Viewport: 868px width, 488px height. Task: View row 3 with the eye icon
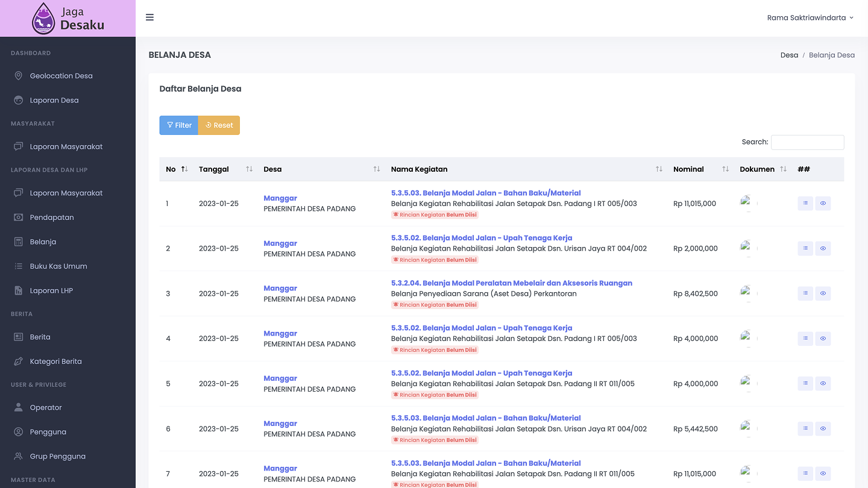pyautogui.click(x=823, y=293)
